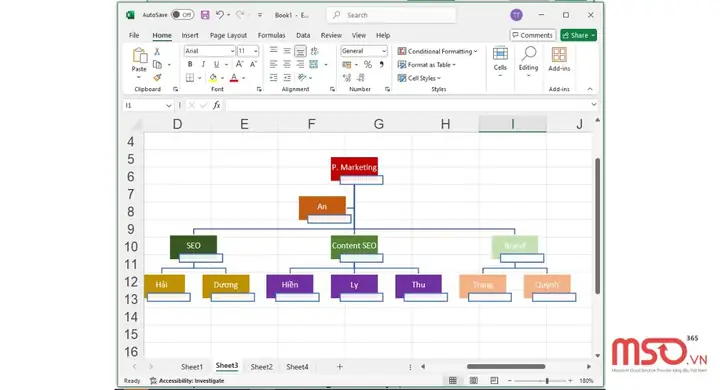This screenshot has width=720, height=390.
Task: Save the workbook with the floppy icon
Action: (205, 15)
